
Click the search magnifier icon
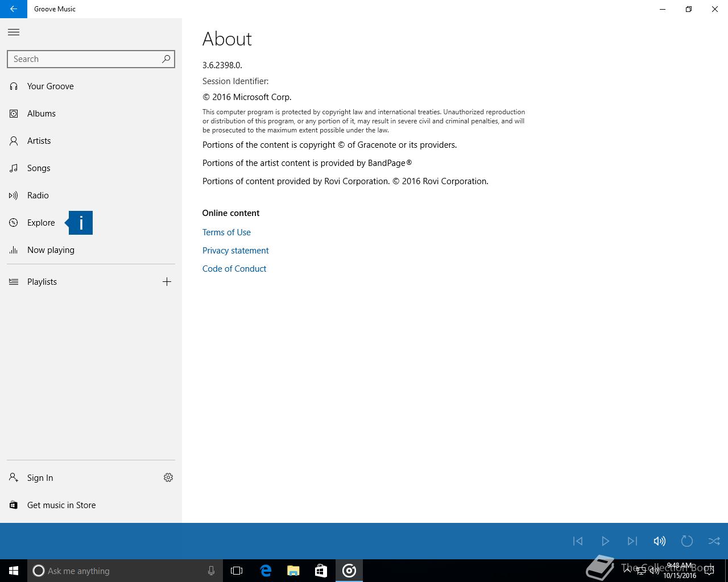click(166, 59)
